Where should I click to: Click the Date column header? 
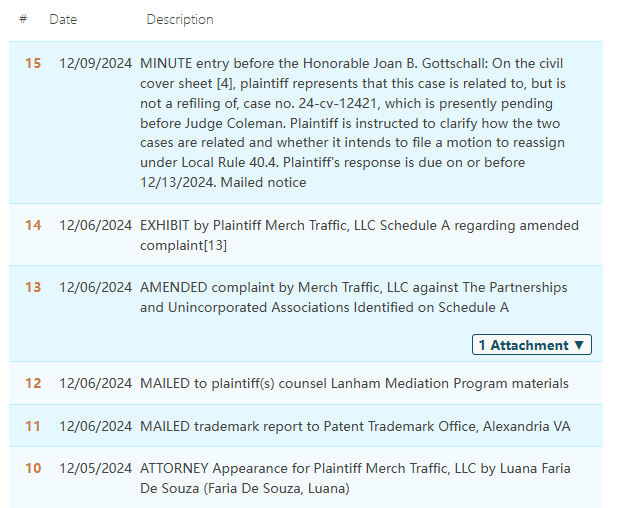62,20
